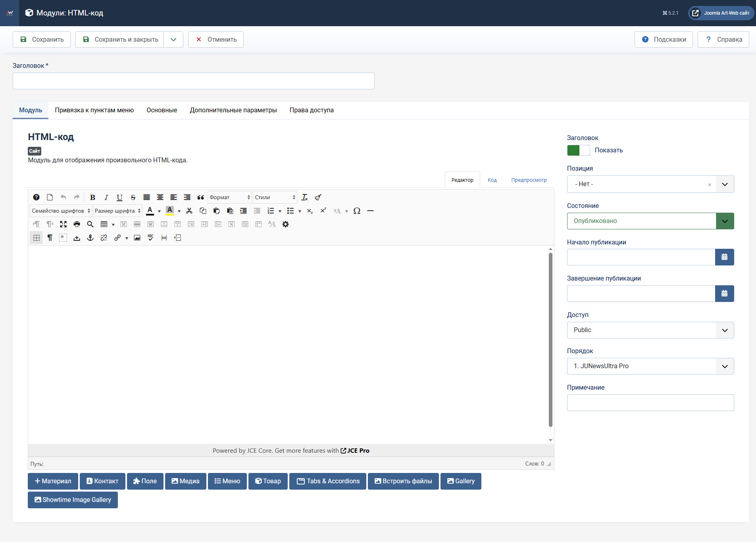Clear formatting with Tx icon
The height and width of the screenshot is (542, 756).
coord(304,197)
